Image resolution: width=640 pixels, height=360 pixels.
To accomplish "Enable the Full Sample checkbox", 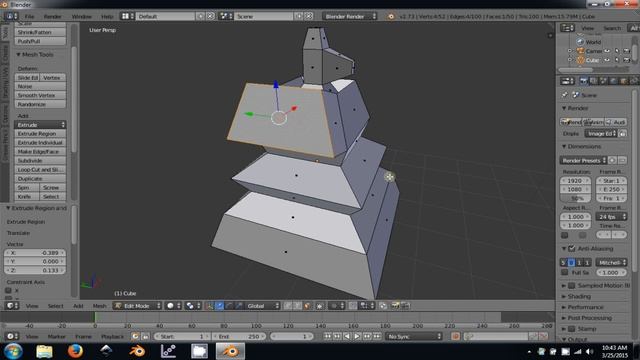I will coord(564,272).
